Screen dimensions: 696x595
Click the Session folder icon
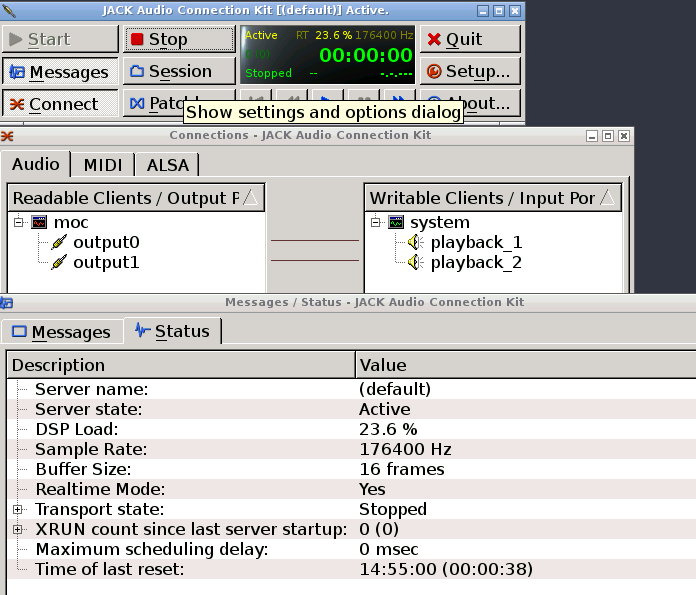point(137,71)
